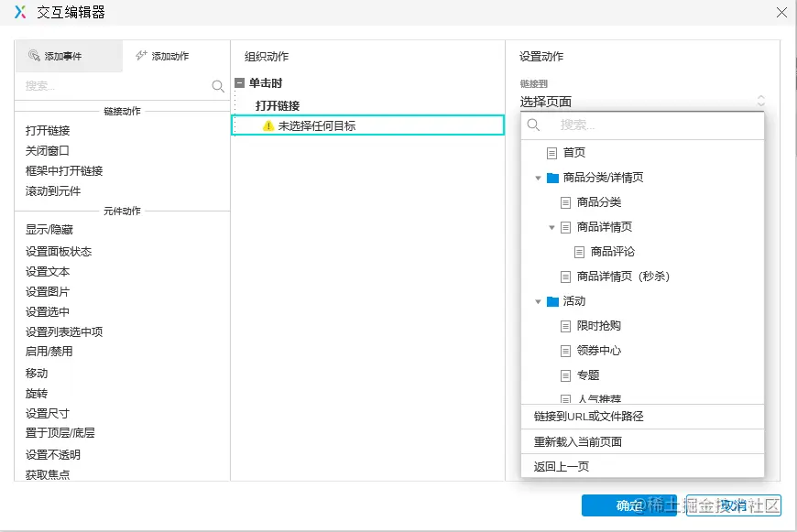Collapse the 商品详情页 tree arrow
This screenshot has width=797, height=532.
(551, 227)
